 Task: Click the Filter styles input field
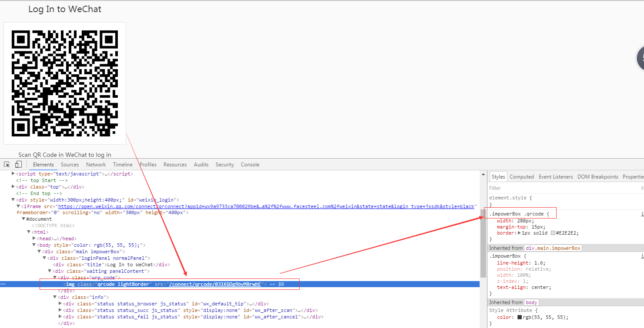click(x=563, y=188)
